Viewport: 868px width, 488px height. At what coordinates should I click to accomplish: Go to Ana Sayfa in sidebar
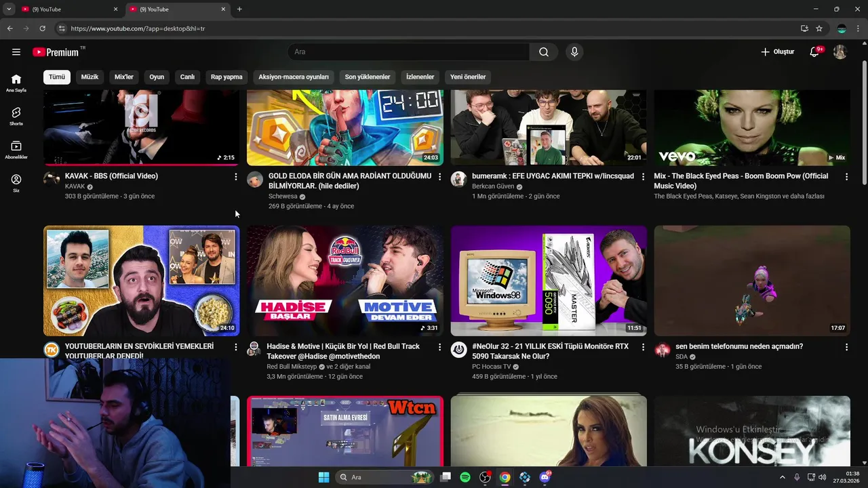point(16,83)
